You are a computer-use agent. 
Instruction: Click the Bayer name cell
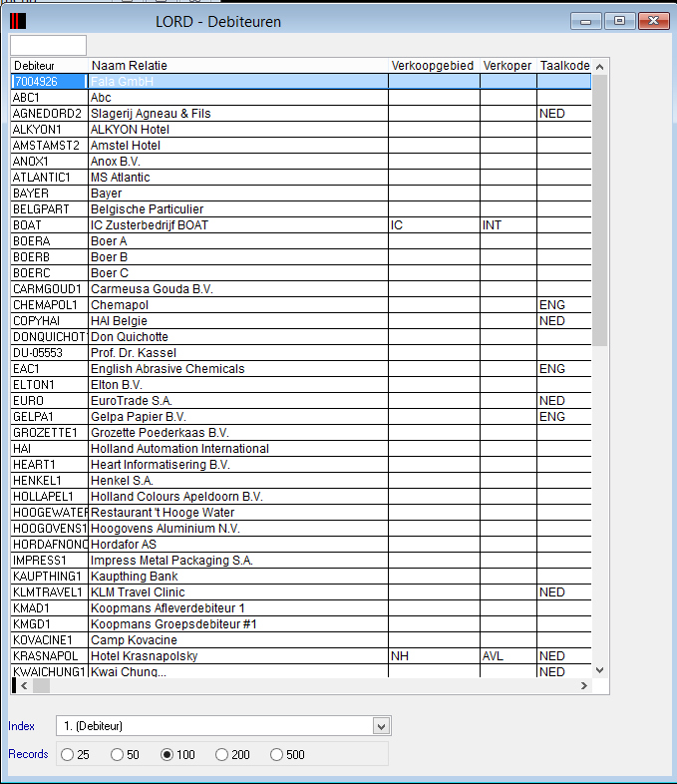point(238,194)
